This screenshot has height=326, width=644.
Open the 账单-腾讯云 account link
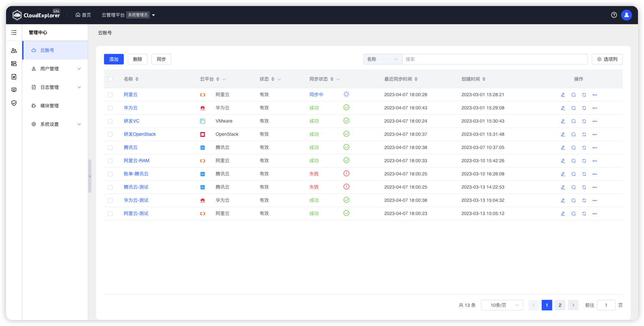pos(136,173)
